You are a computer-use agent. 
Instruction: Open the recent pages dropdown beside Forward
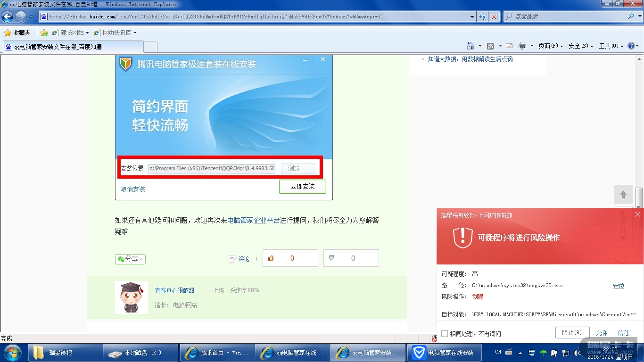31,16
